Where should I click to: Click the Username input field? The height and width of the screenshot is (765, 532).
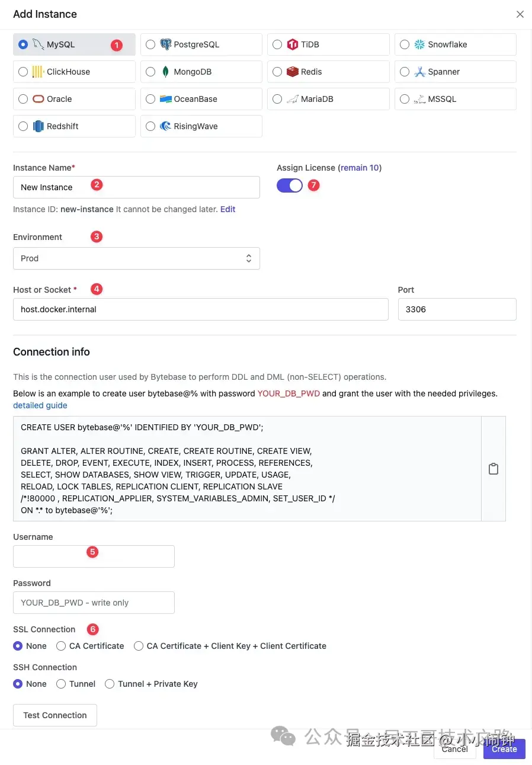[94, 556]
